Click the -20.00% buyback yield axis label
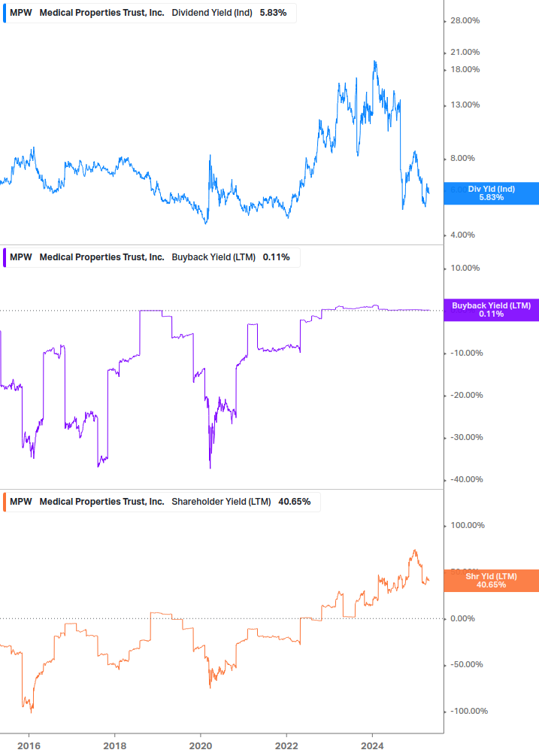 [x=466, y=396]
